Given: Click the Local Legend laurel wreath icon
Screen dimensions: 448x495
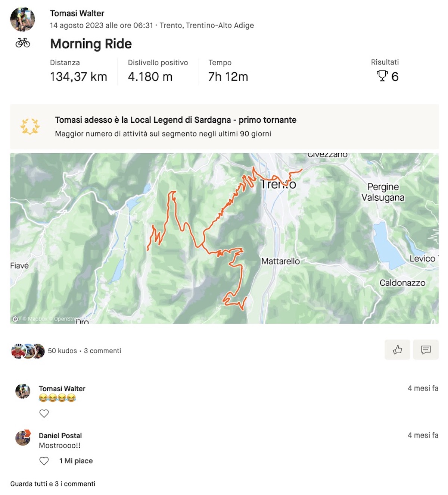Looking at the screenshot, I should (30, 126).
